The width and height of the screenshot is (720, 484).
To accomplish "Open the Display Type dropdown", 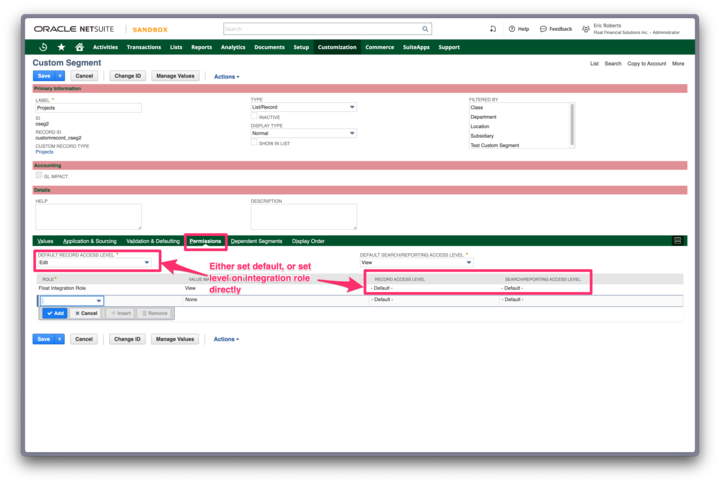I will tap(303, 133).
